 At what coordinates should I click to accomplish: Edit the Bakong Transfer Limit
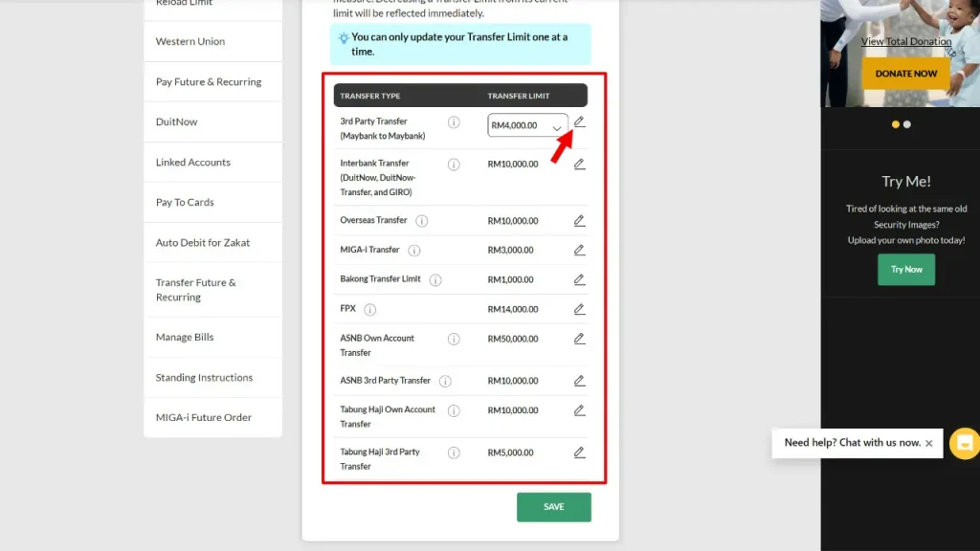click(x=579, y=279)
